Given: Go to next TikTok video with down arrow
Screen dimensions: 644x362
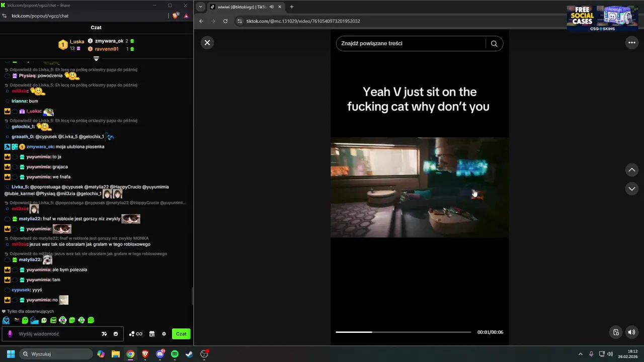Looking at the screenshot, I should tap(632, 189).
